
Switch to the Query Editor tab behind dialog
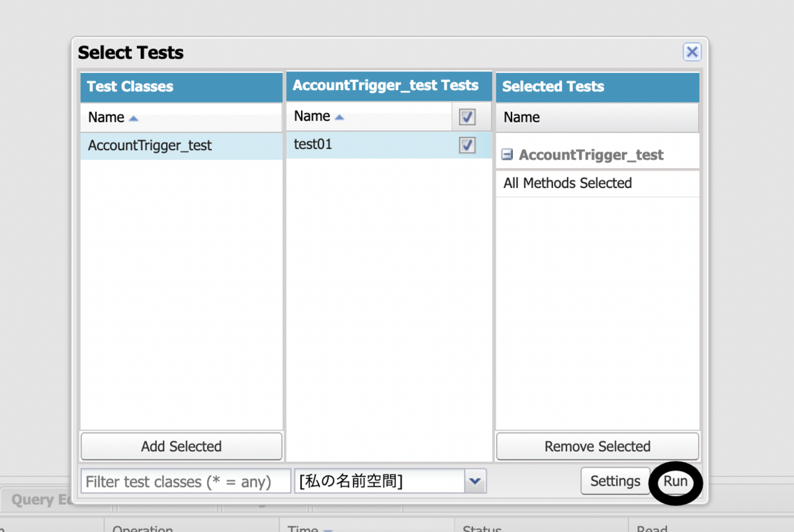[42, 500]
